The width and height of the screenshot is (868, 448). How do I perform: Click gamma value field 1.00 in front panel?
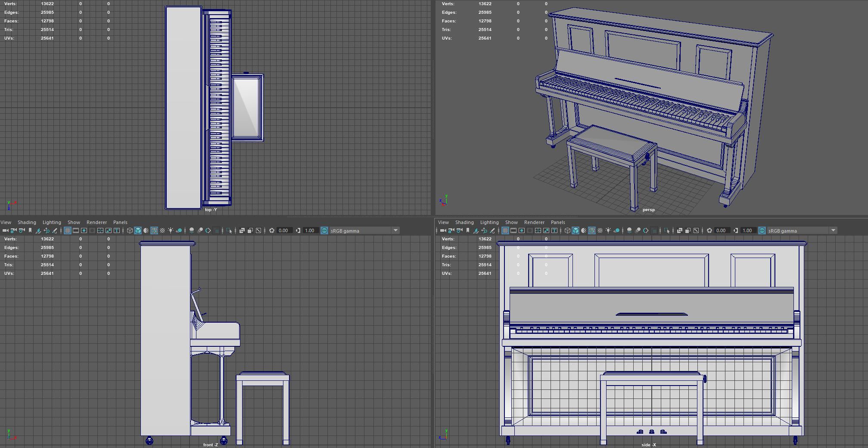click(311, 230)
